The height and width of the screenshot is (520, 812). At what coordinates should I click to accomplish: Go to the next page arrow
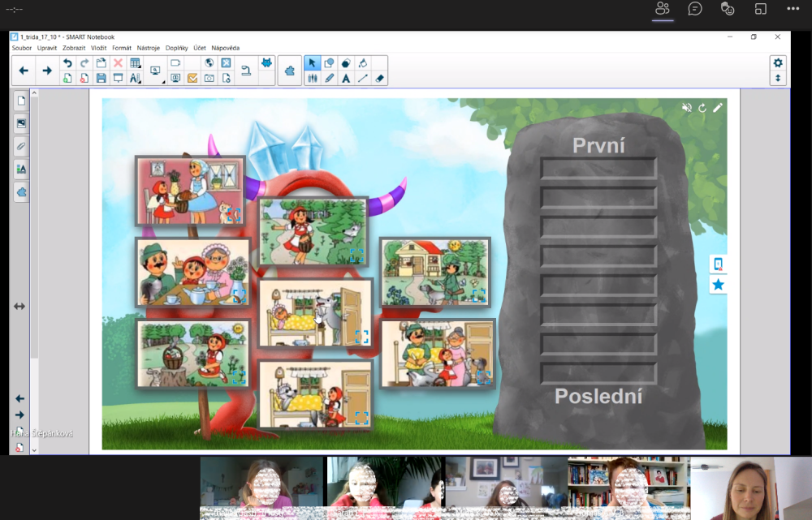click(x=46, y=71)
